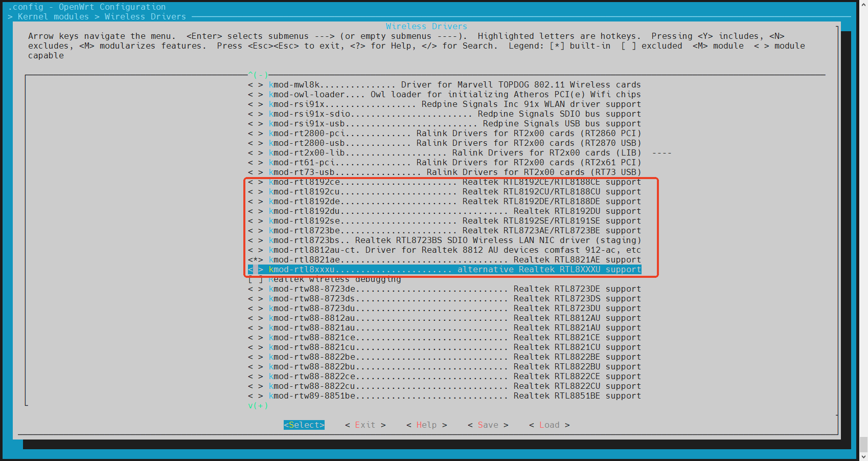
Task: Click Wireless Drivers in the breadcrumb path
Action: [145, 16]
